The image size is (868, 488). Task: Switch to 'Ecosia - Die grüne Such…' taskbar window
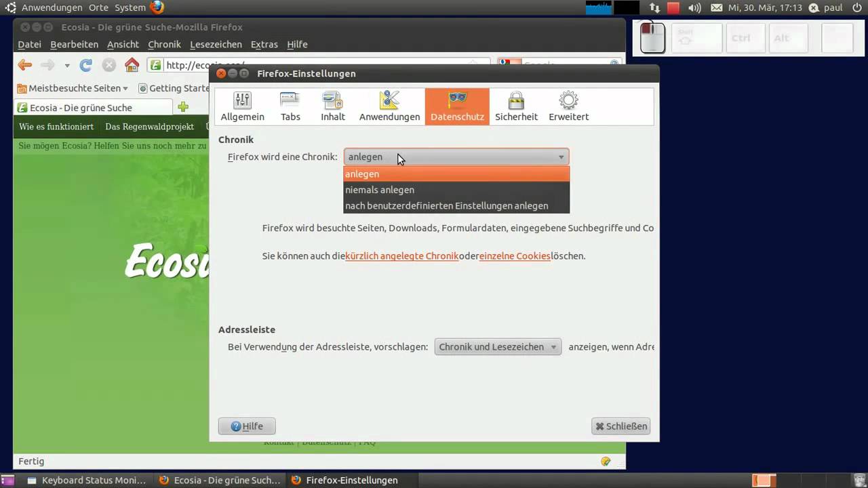220,480
